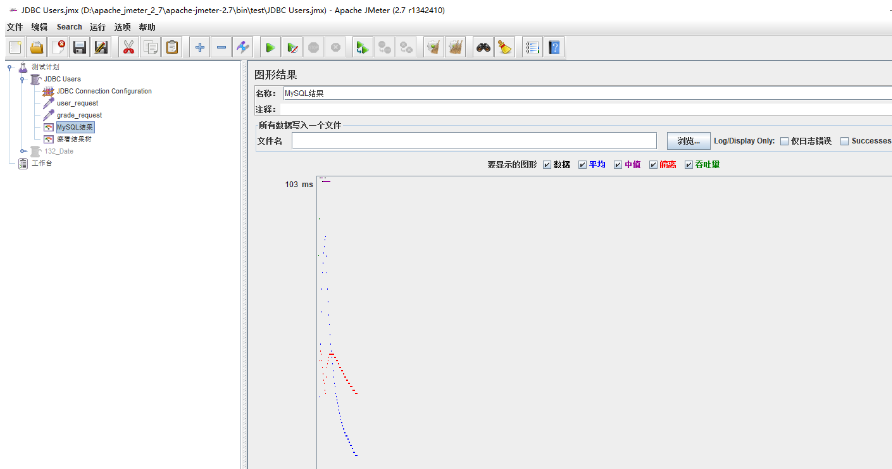This screenshot has width=892, height=469.
Task: Toggle the 平均 graph checkbox
Action: tap(582, 165)
